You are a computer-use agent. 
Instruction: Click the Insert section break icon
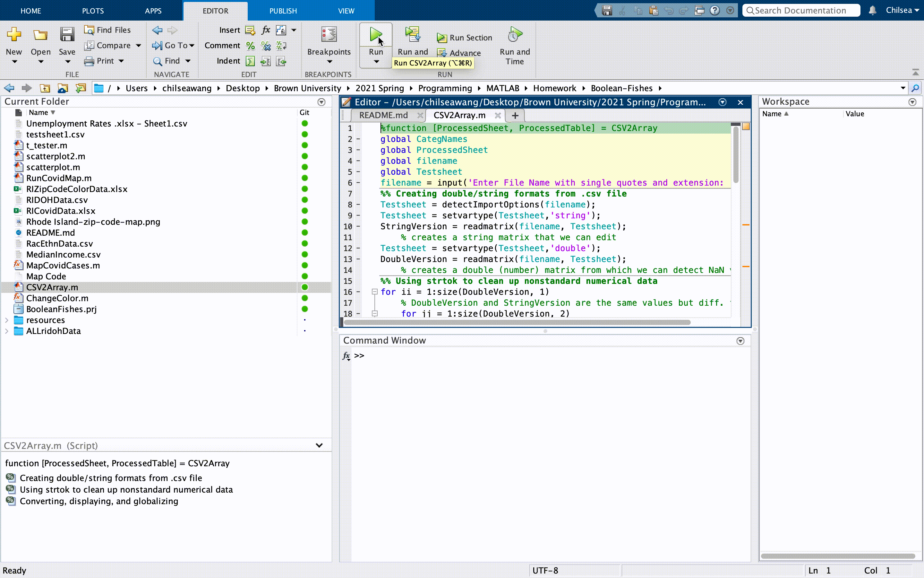click(250, 30)
